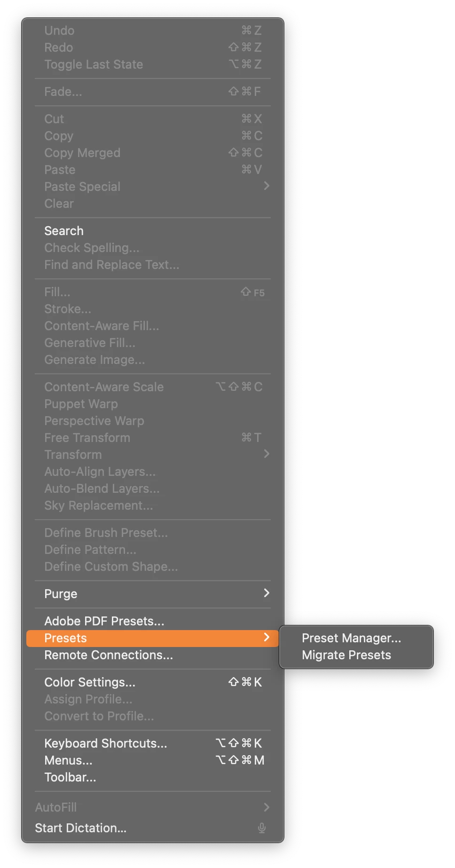This screenshot has width=455, height=868.
Task: Click the Transform submenu arrow
Action: 267,454
